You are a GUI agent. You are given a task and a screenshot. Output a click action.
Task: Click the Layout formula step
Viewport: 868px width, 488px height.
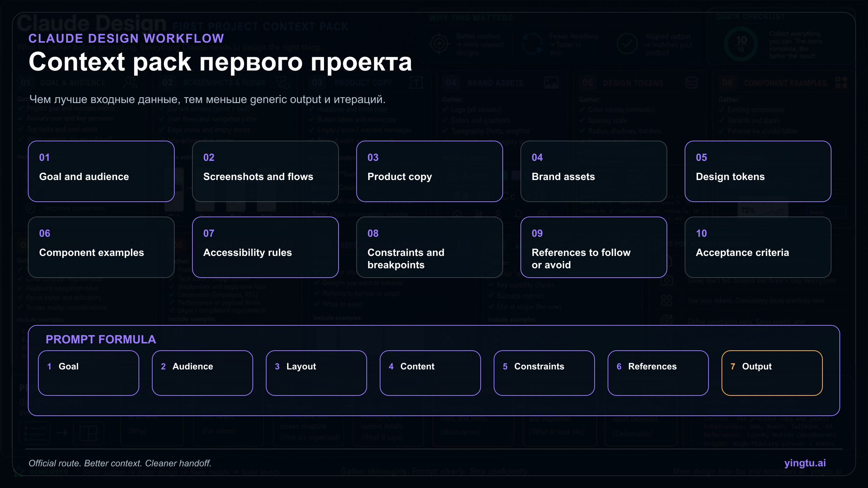(x=316, y=373)
